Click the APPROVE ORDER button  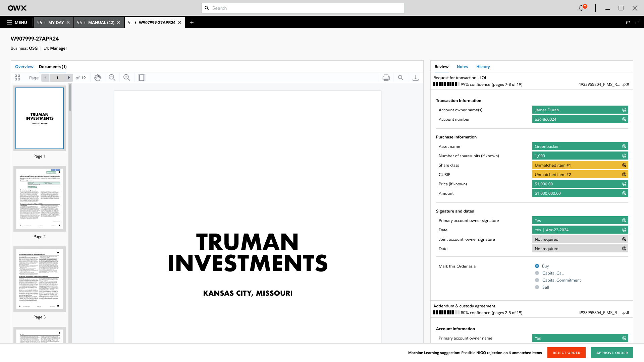click(x=612, y=353)
